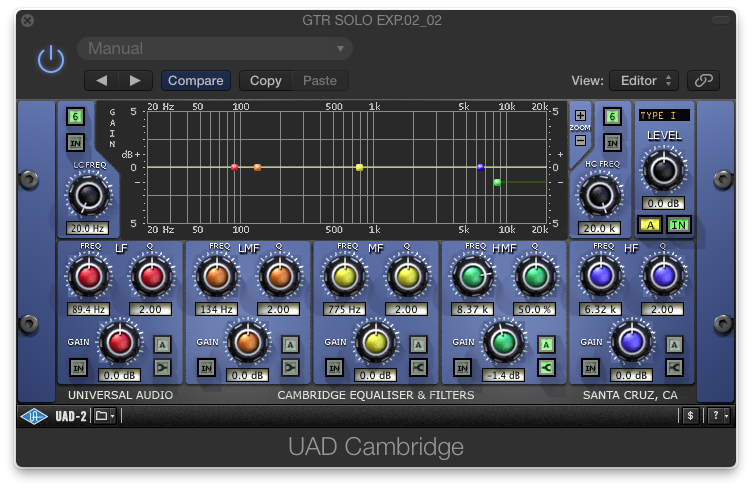Viewport: 752px width, 489px height.
Task: Click the yellow MF GAIN knob
Action: click(x=376, y=342)
